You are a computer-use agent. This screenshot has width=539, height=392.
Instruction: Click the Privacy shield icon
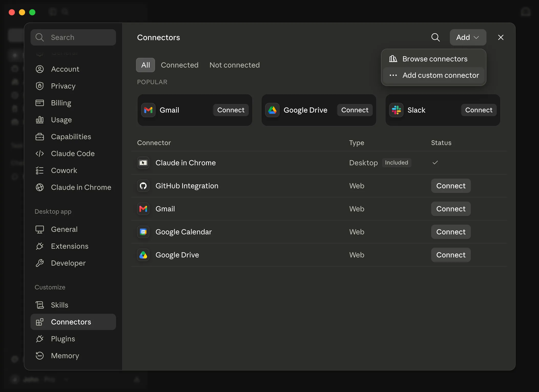(x=40, y=86)
